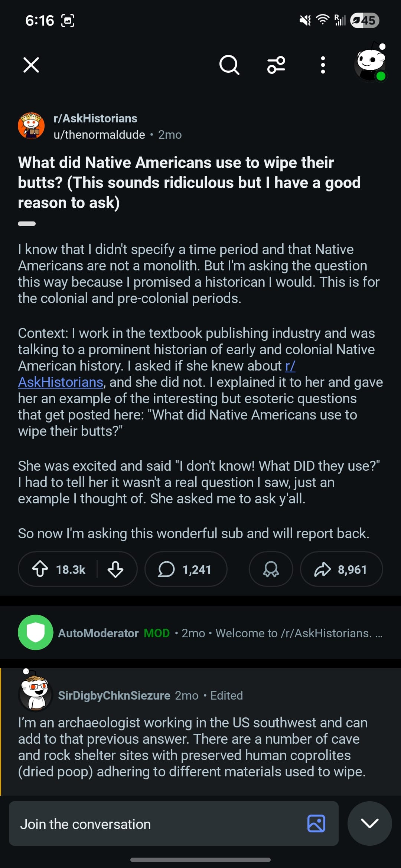Screen dimensions: 401x868
Task: Upvote the AskHistorians post
Action: click(40, 569)
